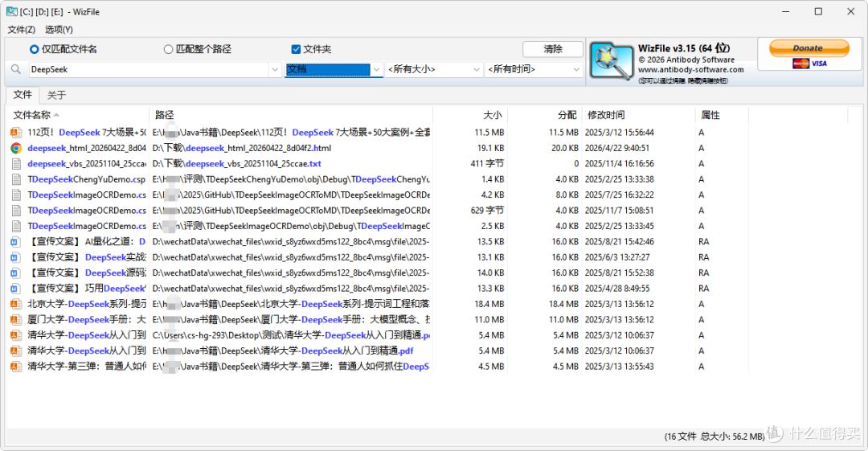This screenshot has height=451, width=868.
Task: Select file name 'TDeepSeekChengYuDemo.csp'
Action: tap(86, 179)
